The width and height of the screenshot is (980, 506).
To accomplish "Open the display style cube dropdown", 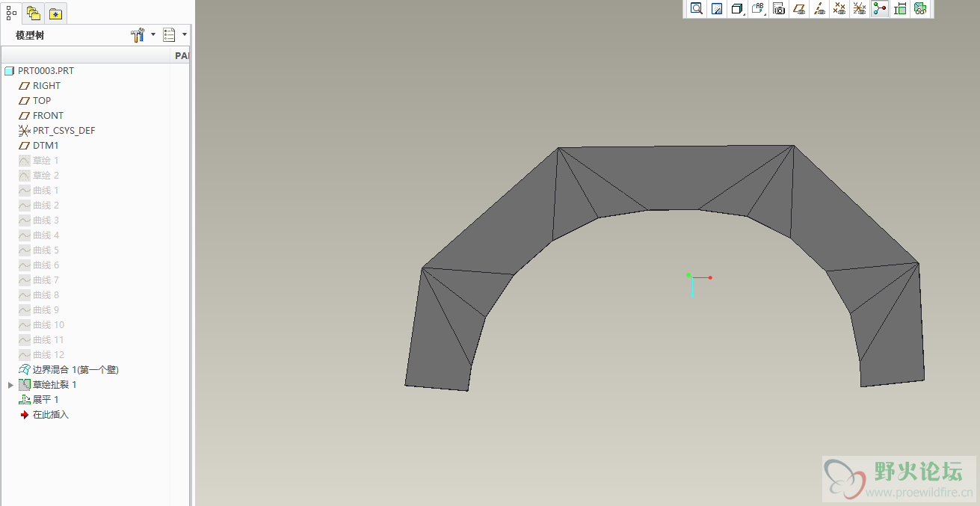I will click(738, 9).
